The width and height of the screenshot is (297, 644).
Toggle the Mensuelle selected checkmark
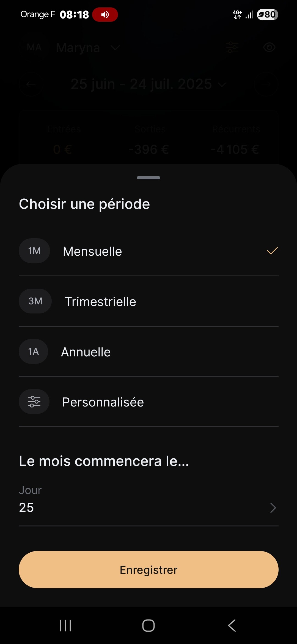click(x=272, y=251)
